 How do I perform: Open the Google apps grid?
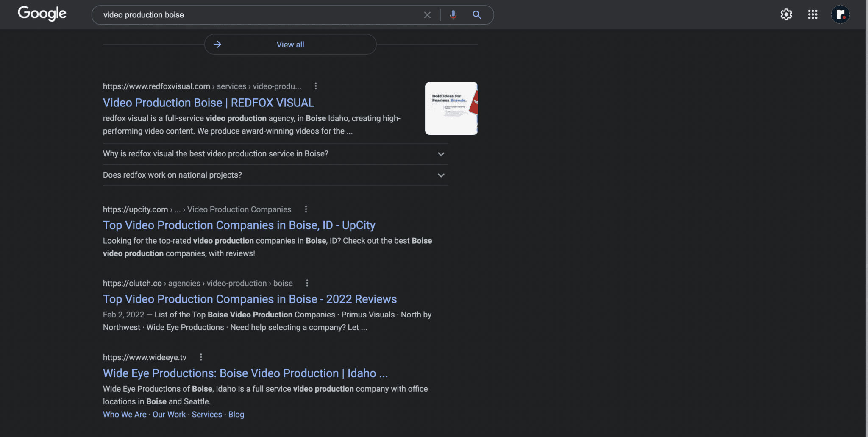tap(812, 14)
